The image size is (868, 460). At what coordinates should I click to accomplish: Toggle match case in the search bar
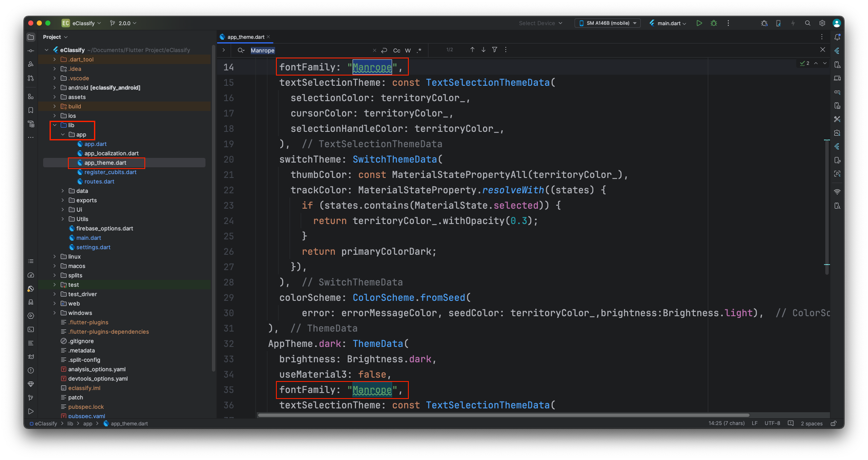coord(397,50)
